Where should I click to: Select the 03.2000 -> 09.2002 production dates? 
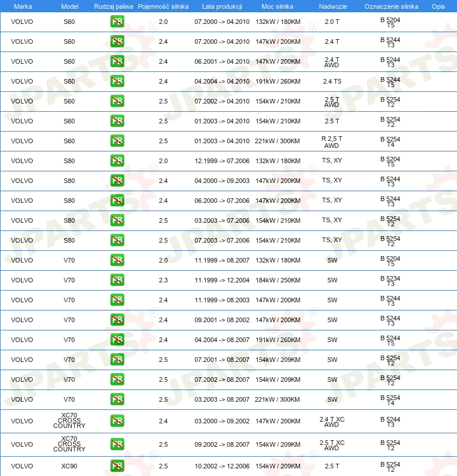click(x=222, y=421)
